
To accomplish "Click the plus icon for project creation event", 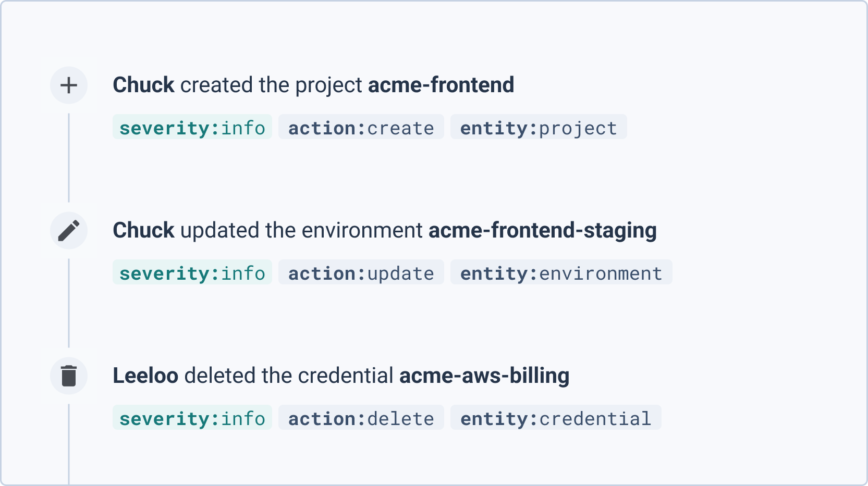I will (69, 85).
